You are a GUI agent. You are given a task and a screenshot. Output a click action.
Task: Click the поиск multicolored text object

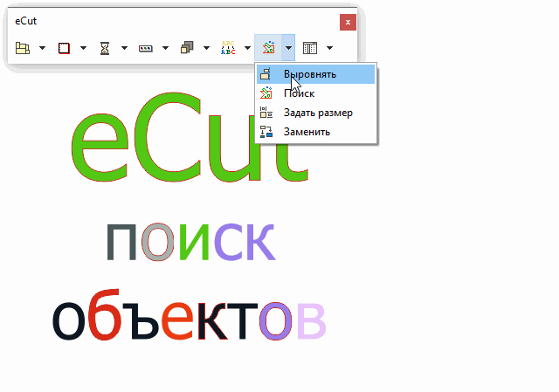(x=190, y=243)
